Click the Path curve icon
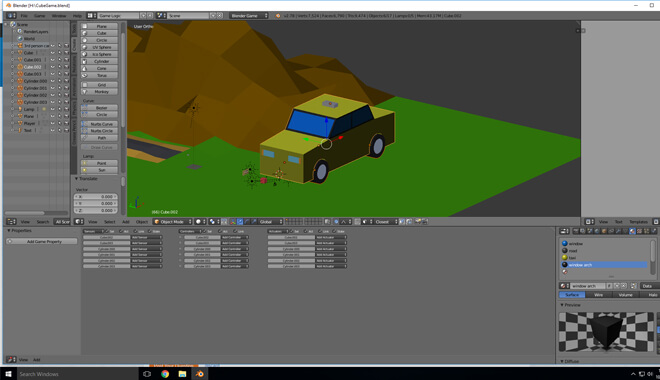The width and height of the screenshot is (660, 380). click(x=85, y=138)
